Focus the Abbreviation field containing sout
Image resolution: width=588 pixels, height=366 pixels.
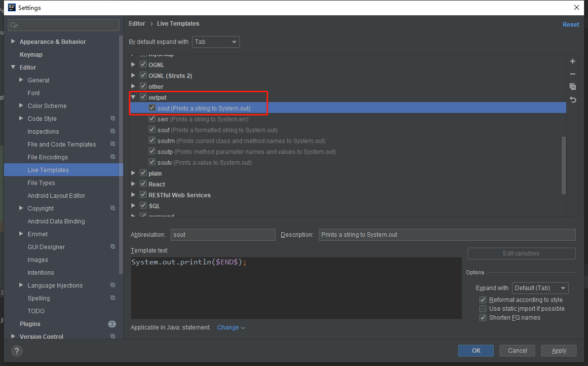(x=223, y=235)
